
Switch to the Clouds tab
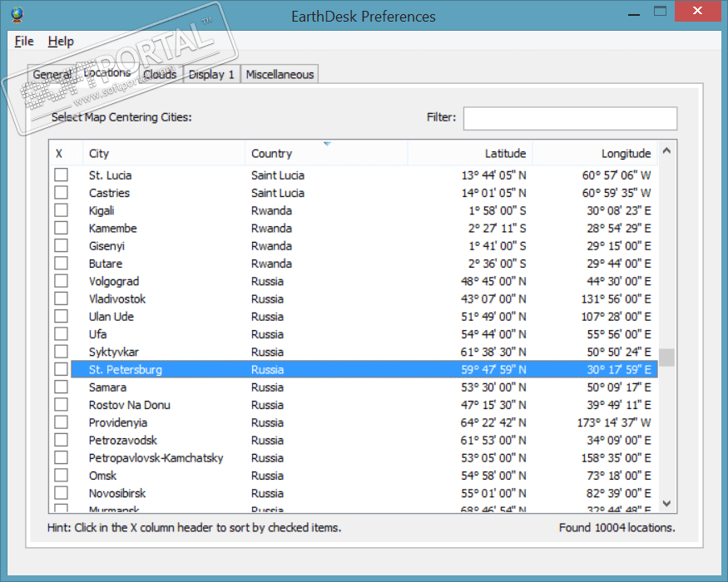[161, 74]
